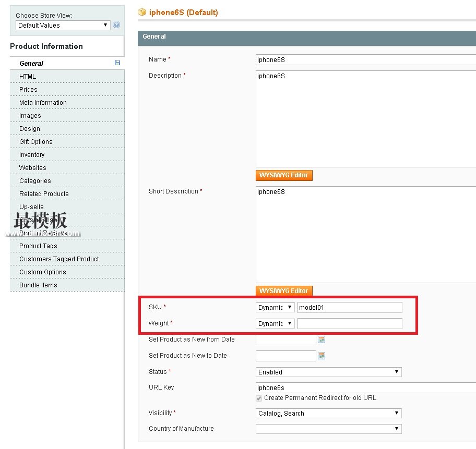This screenshot has width=476, height=449.
Task: Click the Short Description text area
Action: (366, 235)
